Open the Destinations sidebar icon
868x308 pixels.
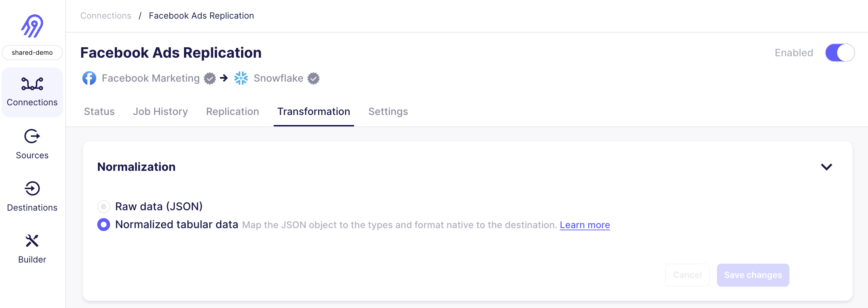point(32,189)
